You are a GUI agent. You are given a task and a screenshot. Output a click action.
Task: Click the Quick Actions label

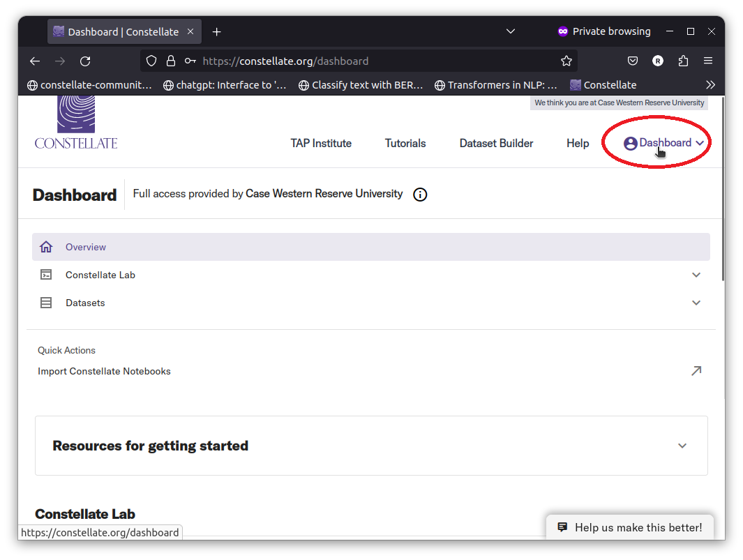click(66, 350)
